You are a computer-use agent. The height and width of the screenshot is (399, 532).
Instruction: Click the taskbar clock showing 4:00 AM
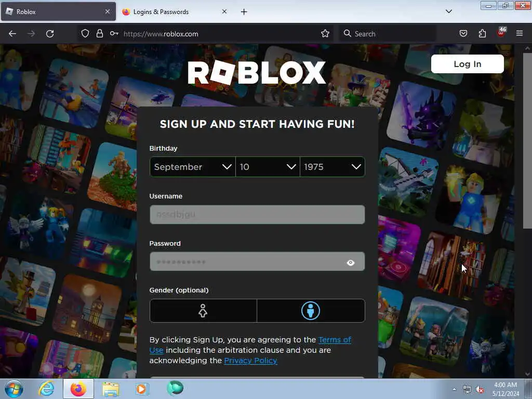[506, 389]
